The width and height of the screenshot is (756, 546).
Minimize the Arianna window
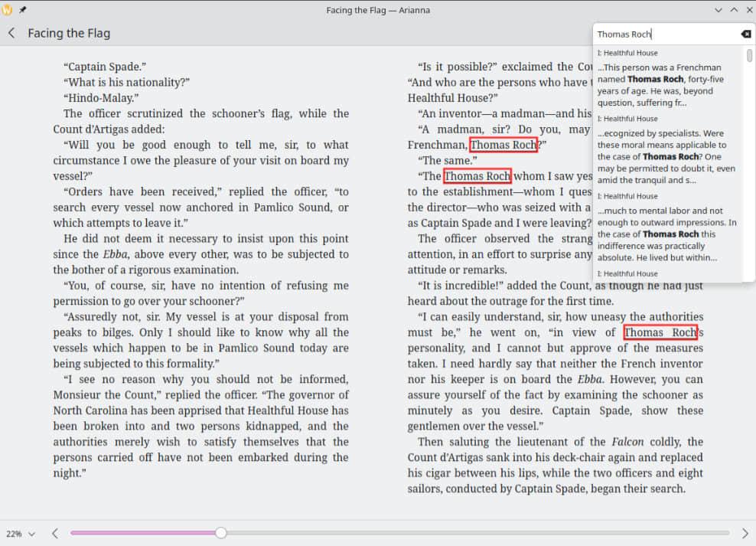point(718,10)
